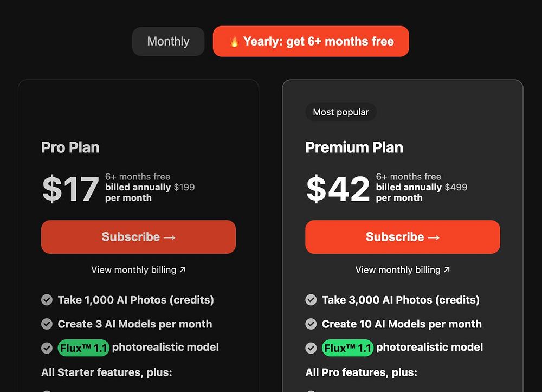Image resolution: width=542 pixels, height=392 pixels.
Task: Click the Most popular badge
Action: point(341,112)
